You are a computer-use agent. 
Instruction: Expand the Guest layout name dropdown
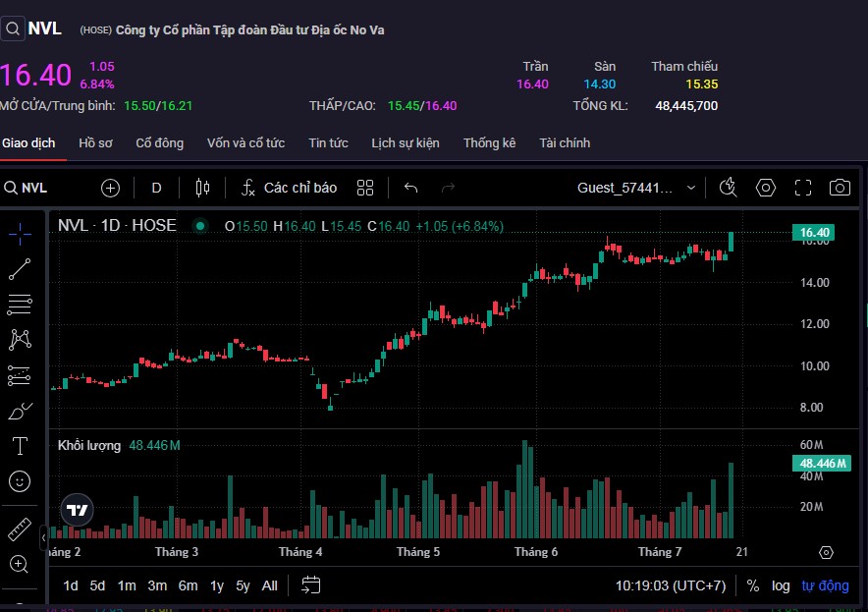tap(636, 188)
